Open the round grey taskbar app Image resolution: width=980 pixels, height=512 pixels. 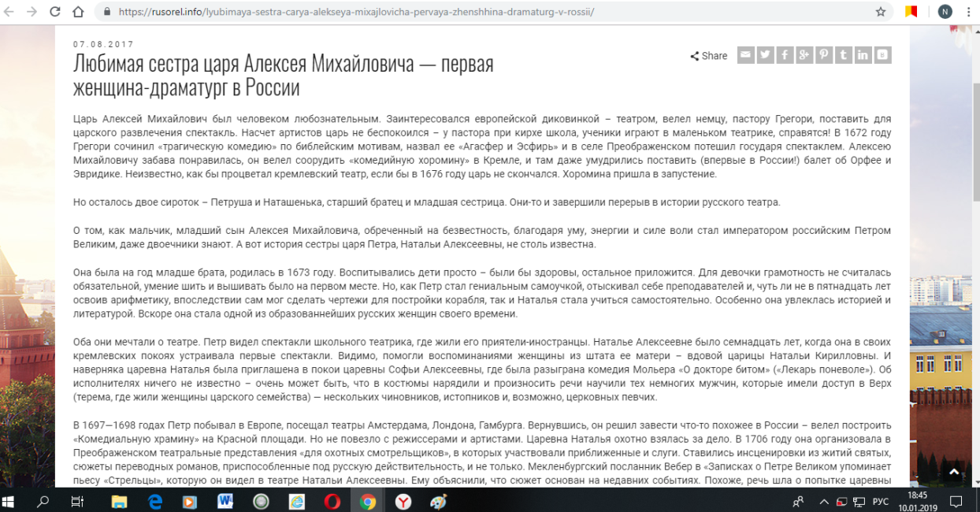(x=261, y=501)
